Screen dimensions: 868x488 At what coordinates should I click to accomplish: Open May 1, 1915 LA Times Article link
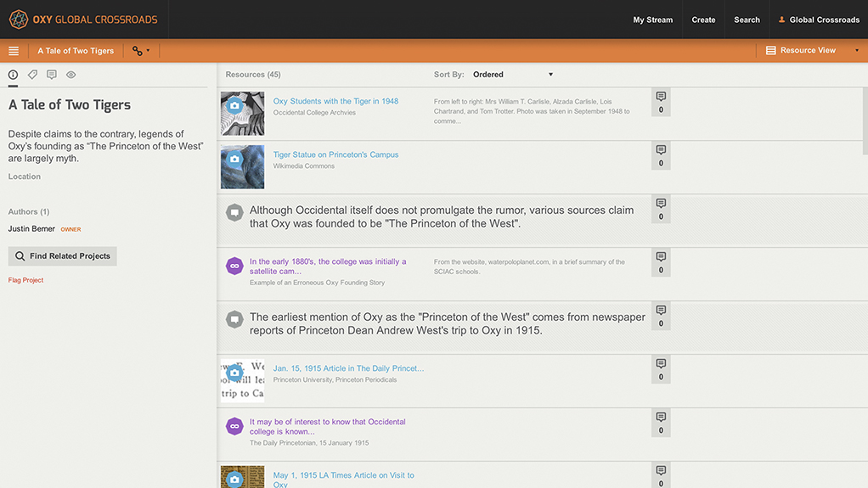343,480
